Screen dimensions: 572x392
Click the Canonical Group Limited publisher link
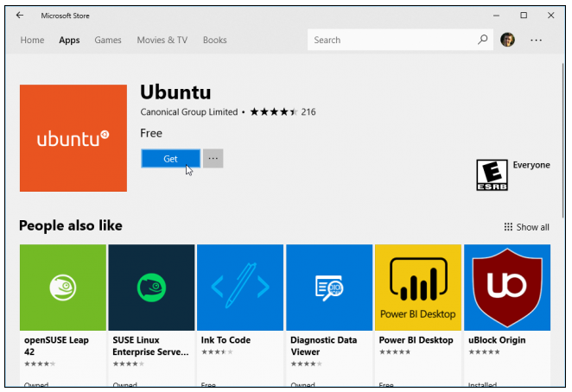pos(189,111)
